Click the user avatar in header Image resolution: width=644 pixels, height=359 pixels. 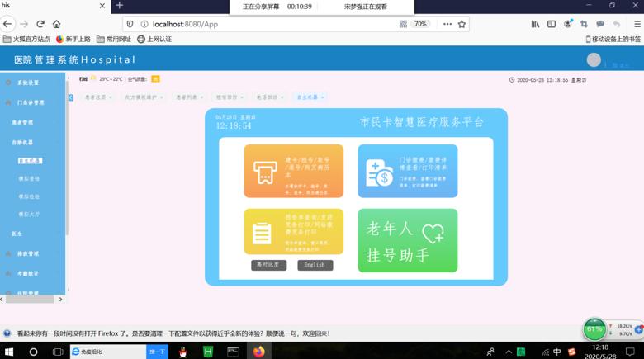[593, 60]
